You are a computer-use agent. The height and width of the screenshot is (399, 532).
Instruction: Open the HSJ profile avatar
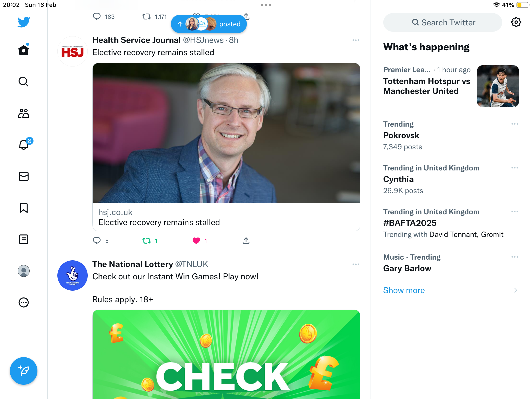pos(72,51)
